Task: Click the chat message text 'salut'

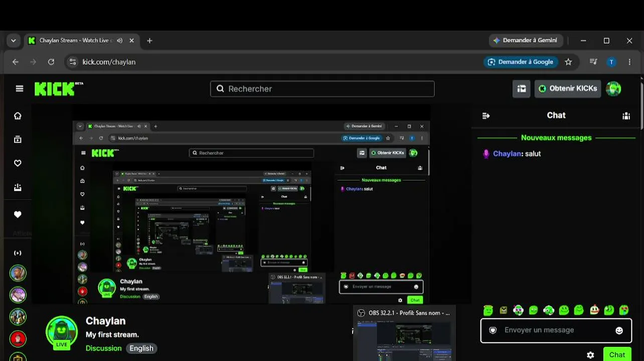Action: 533,154
